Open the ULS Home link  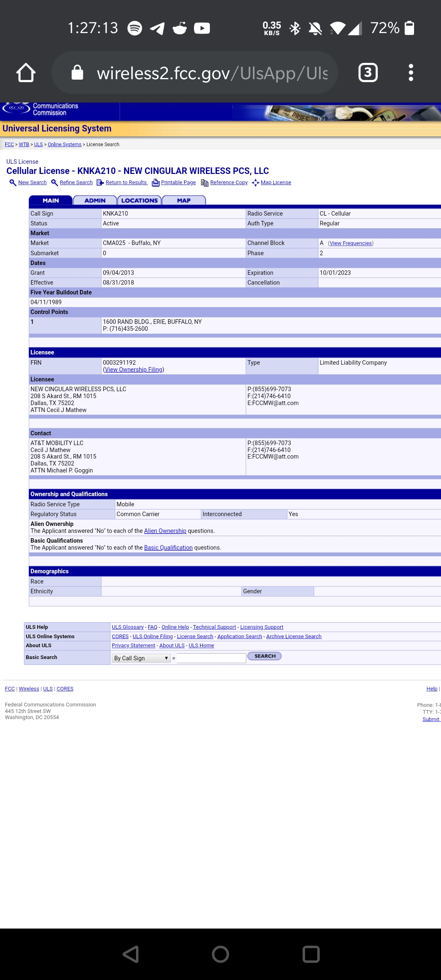pos(201,646)
